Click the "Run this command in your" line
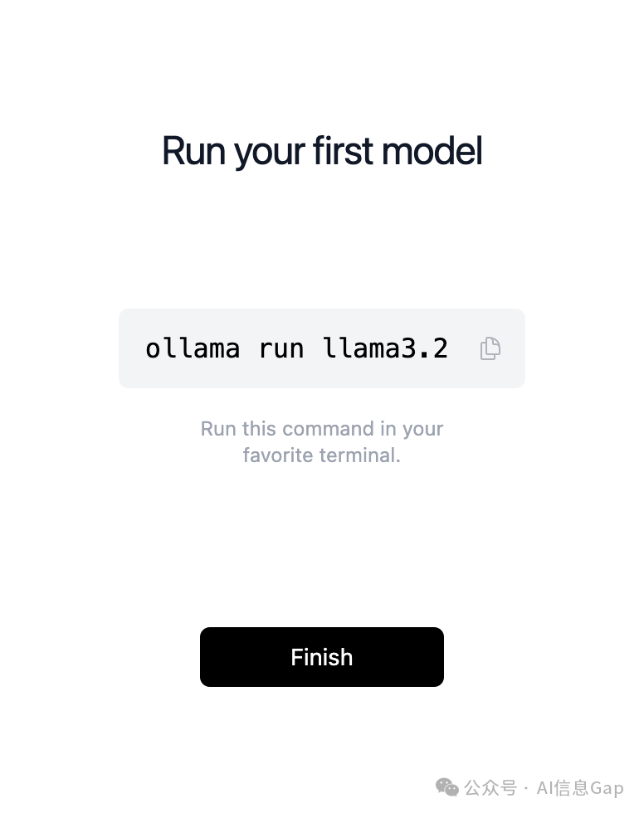The width and height of the screenshot is (644, 813). tap(322, 429)
